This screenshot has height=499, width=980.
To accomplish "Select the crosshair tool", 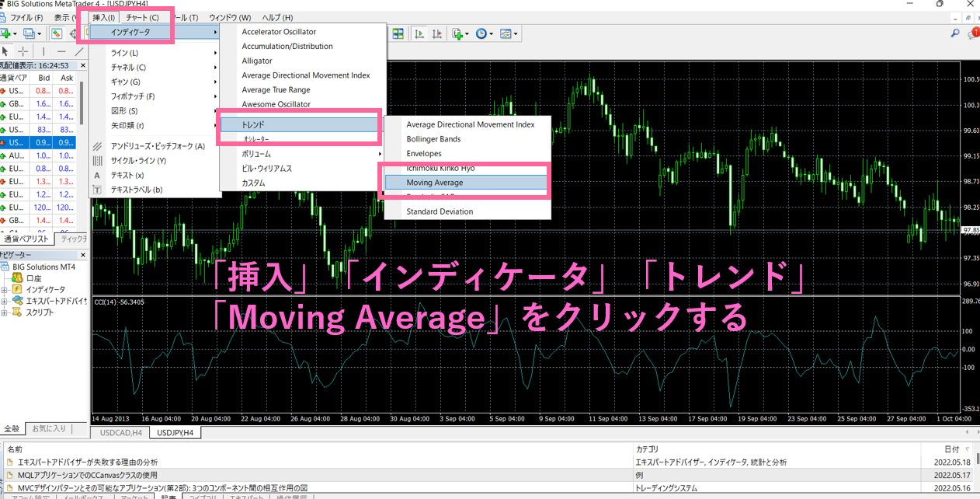I will (x=23, y=51).
